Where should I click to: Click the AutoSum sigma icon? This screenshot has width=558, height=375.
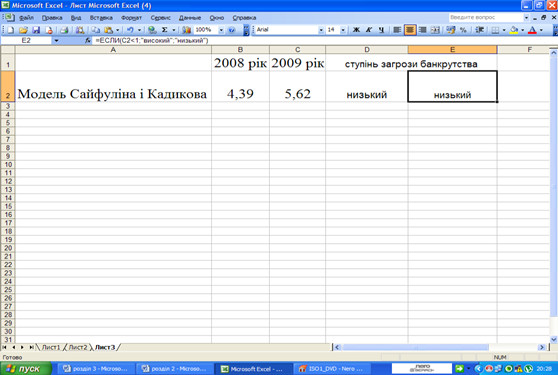pos(164,30)
